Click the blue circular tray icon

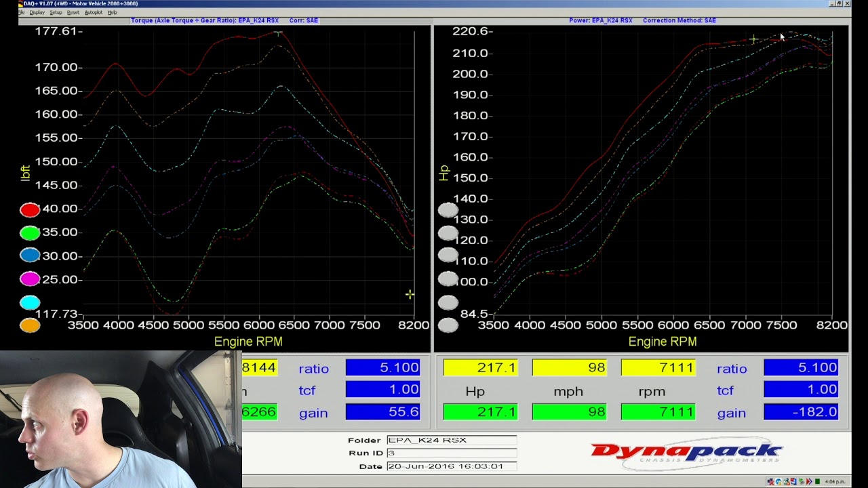pos(778,481)
